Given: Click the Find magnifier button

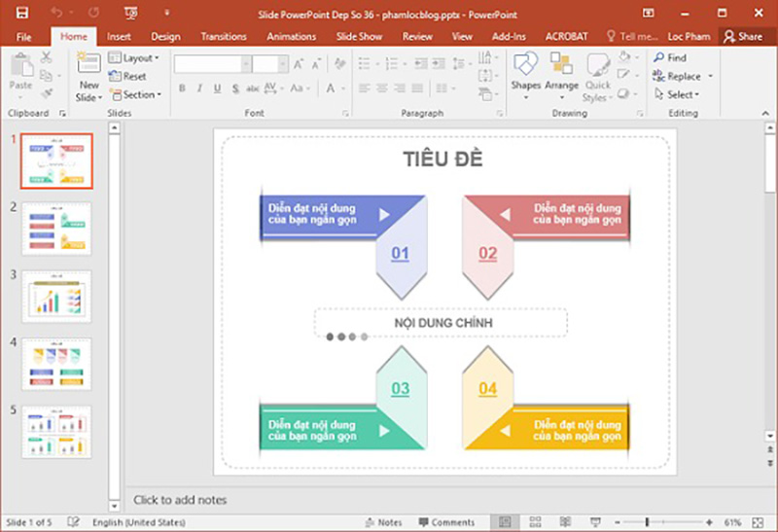Looking at the screenshot, I should (x=670, y=57).
